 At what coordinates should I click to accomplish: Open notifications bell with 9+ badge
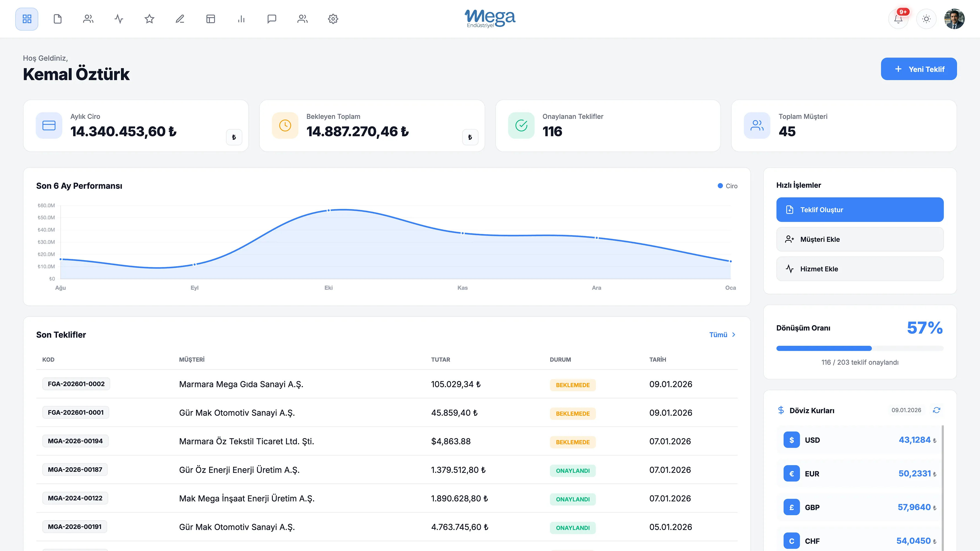pos(898,19)
